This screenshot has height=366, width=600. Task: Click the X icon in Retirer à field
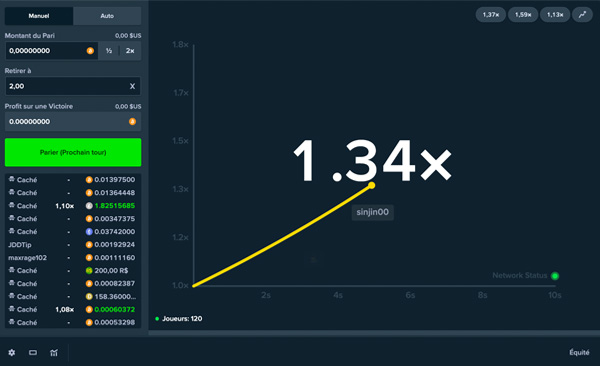tap(132, 86)
